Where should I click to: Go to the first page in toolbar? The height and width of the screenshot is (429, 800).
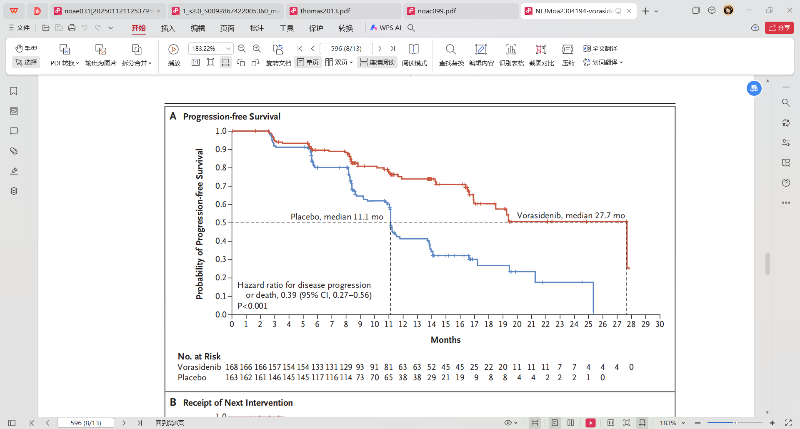(300, 48)
